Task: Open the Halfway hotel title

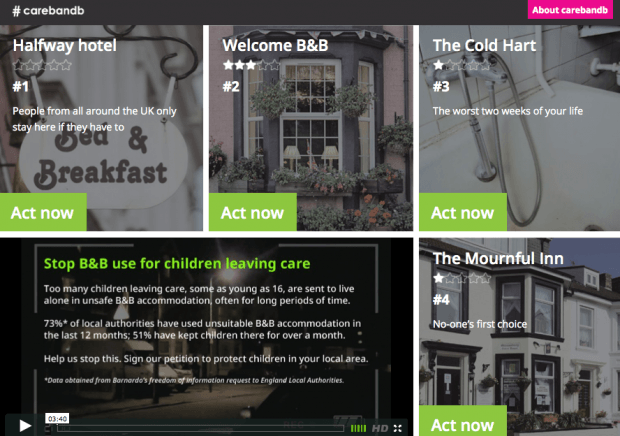Action: [x=65, y=45]
